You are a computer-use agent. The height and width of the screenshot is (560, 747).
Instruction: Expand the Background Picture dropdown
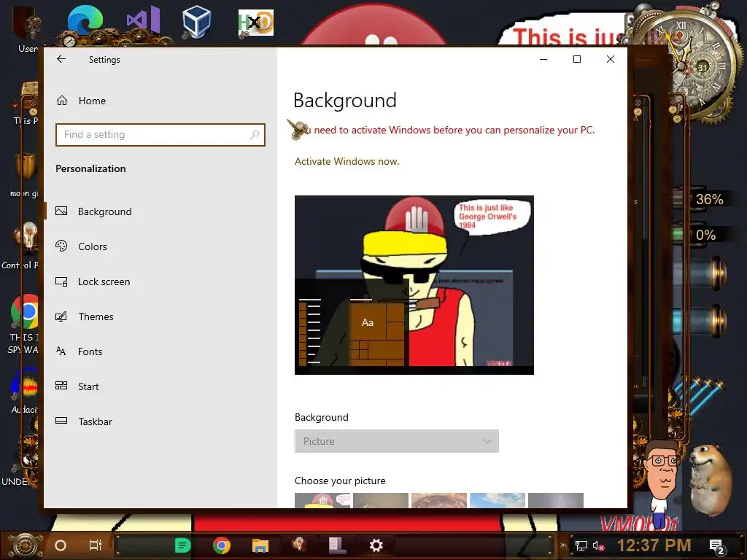coord(396,441)
